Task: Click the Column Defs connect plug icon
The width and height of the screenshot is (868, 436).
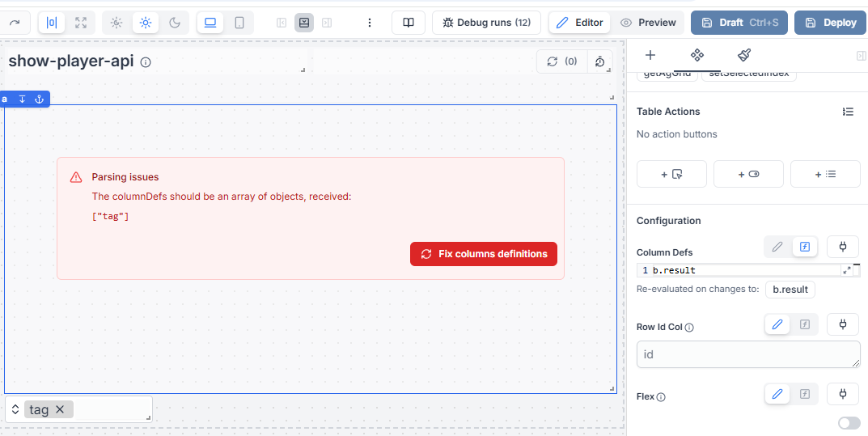Action: (x=843, y=247)
